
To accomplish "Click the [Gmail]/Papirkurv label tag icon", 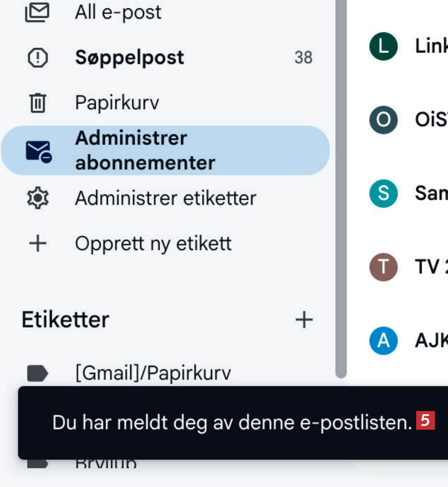I will coord(37,373).
